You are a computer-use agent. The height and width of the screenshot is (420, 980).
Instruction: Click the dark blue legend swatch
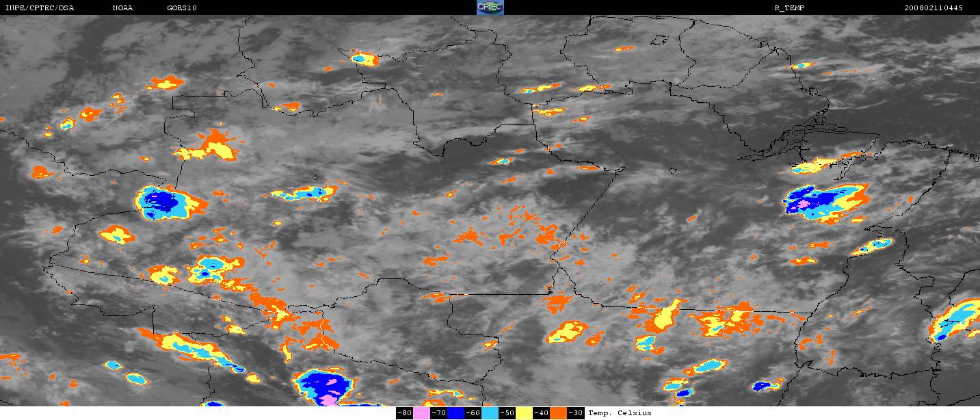pyautogui.click(x=456, y=413)
